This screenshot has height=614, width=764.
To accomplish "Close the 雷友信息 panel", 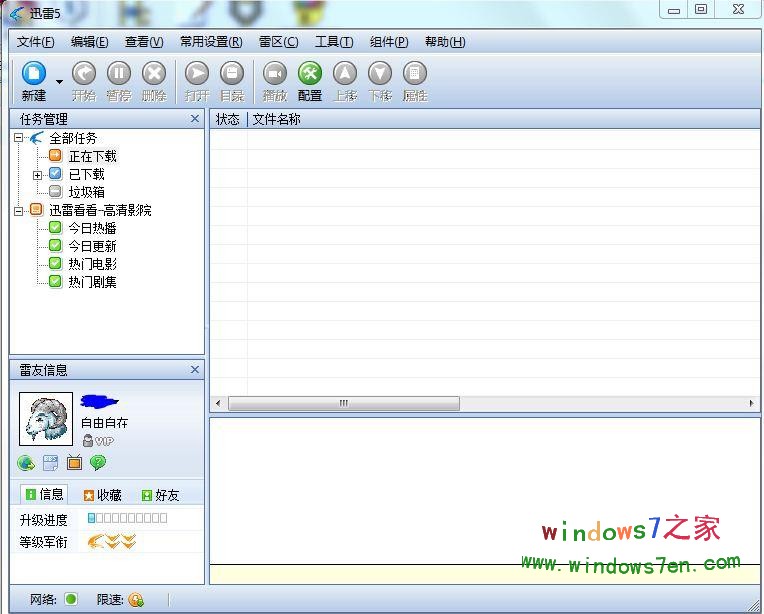I will pos(195,370).
